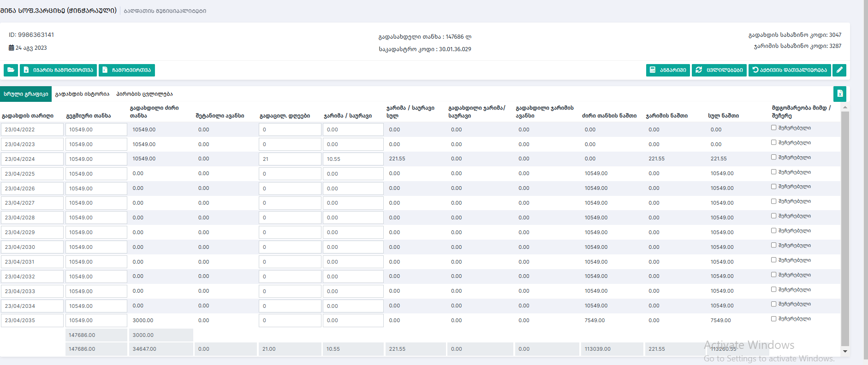Screen dimensions: 868x365
Task: Tick the შეჩერებული checkbox for 23/04/2029 row
Action: pos(773,230)
